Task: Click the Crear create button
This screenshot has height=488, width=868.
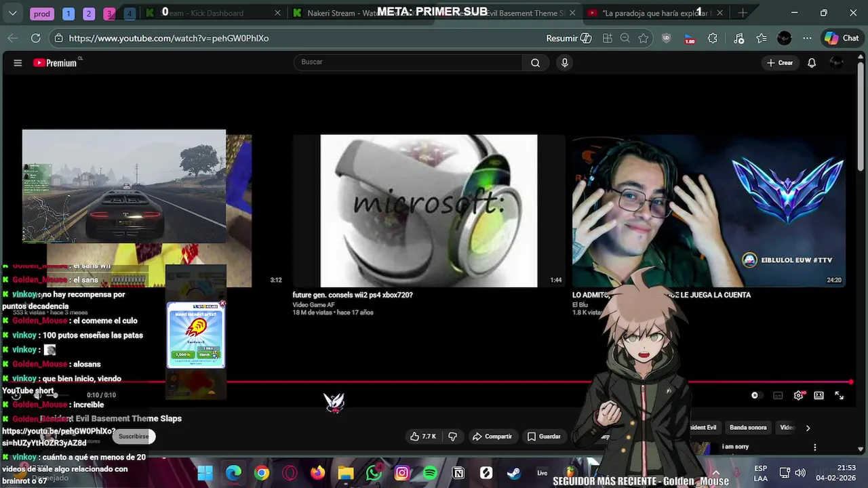Action: 779,63
